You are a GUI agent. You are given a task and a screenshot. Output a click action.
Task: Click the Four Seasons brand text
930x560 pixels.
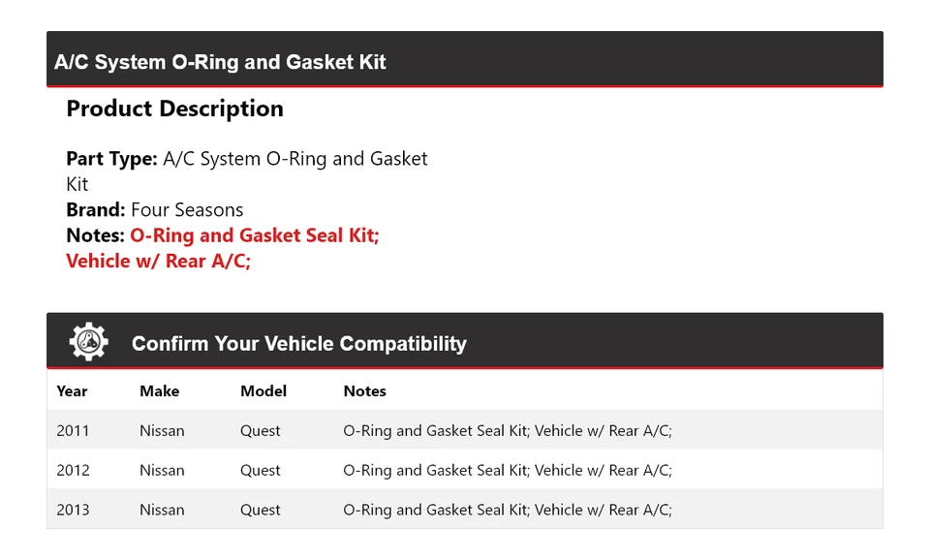pyautogui.click(x=187, y=209)
